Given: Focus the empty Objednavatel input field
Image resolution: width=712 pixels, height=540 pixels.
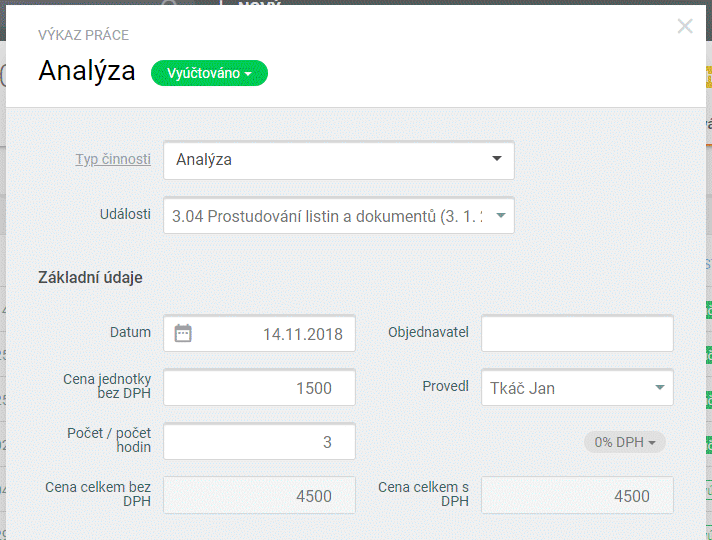Looking at the screenshot, I should point(577,333).
